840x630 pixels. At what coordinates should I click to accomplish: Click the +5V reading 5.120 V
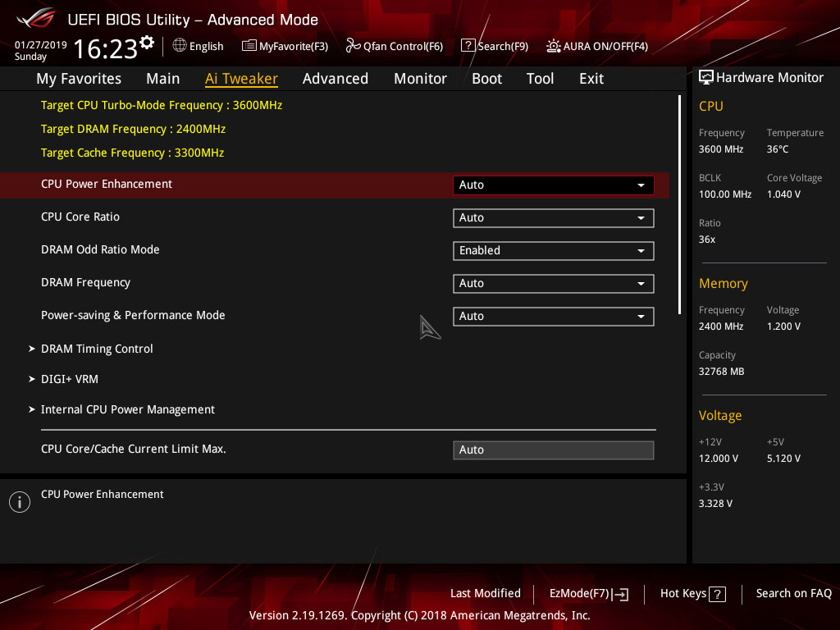783,458
